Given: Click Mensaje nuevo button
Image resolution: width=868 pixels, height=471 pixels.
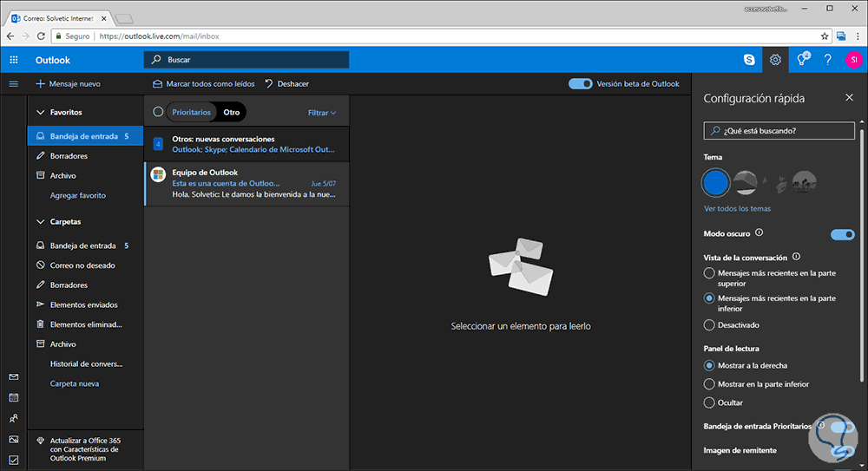Looking at the screenshot, I should 68,84.
